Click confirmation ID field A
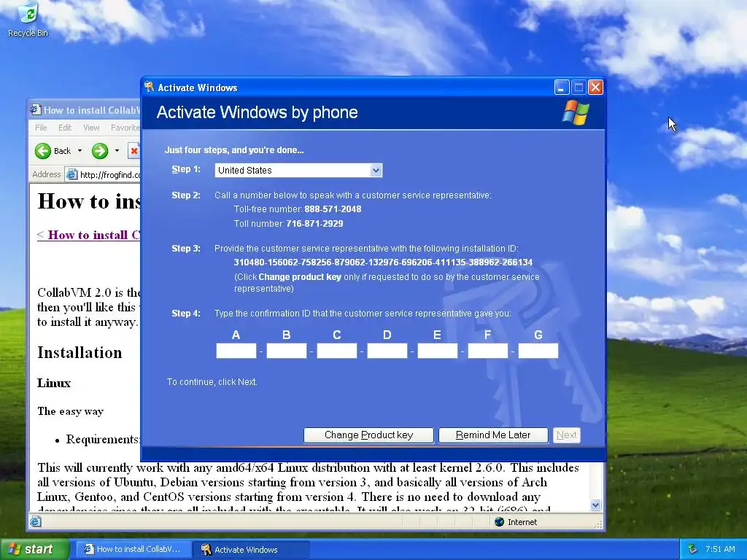 (236, 351)
